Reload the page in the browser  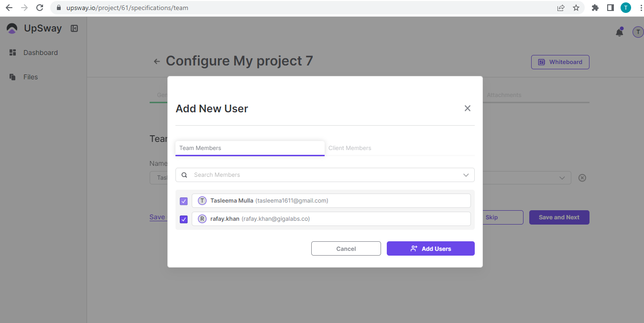(x=40, y=8)
